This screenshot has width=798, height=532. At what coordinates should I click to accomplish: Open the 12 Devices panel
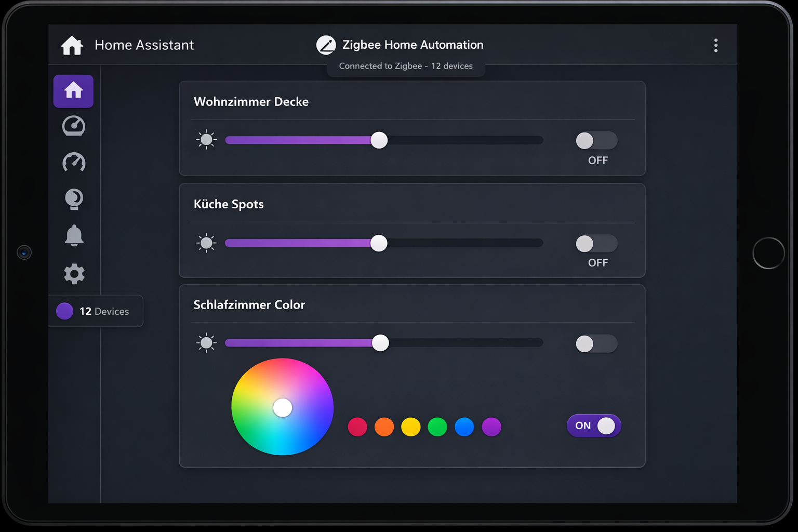click(96, 311)
